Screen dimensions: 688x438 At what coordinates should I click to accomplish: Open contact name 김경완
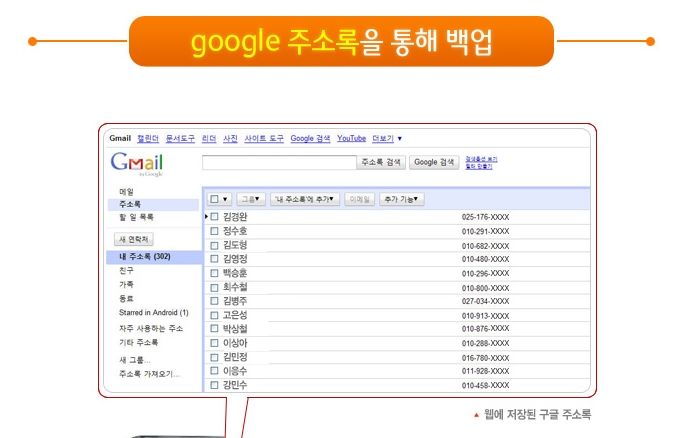click(x=235, y=216)
